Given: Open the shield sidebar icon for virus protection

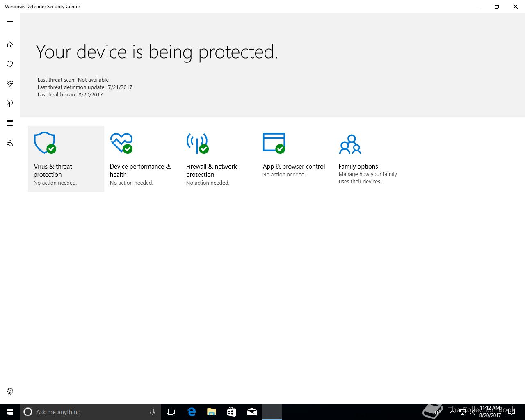Looking at the screenshot, I should click(x=10, y=64).
